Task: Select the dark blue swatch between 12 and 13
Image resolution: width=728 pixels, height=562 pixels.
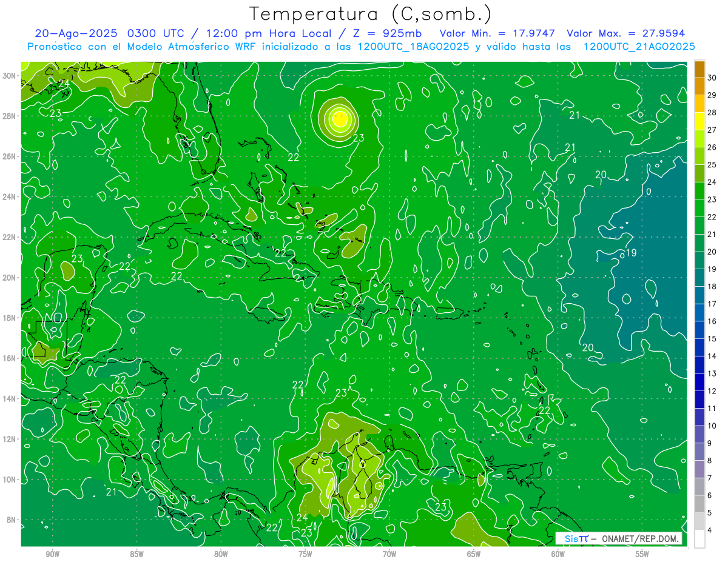Action: [699, 382]
